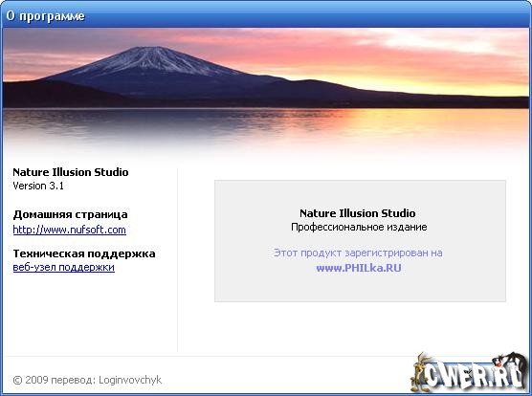The image size is (532, 396).
Task: Click the 'www.PHILka.RU' registered name
Action: [x=359, y=268]
